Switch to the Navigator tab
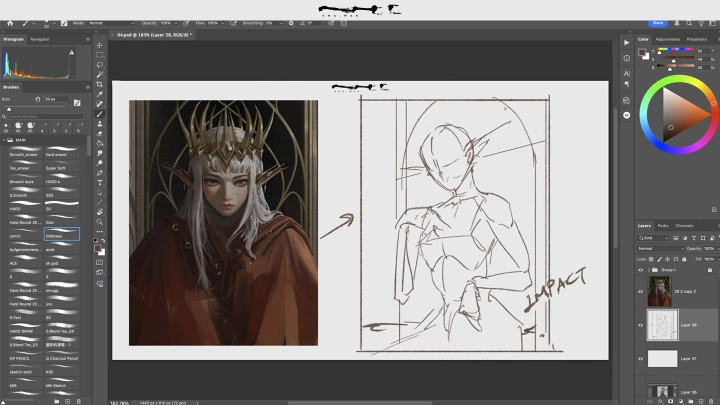This screenshot has width=720, height=405. click(40, 39)
